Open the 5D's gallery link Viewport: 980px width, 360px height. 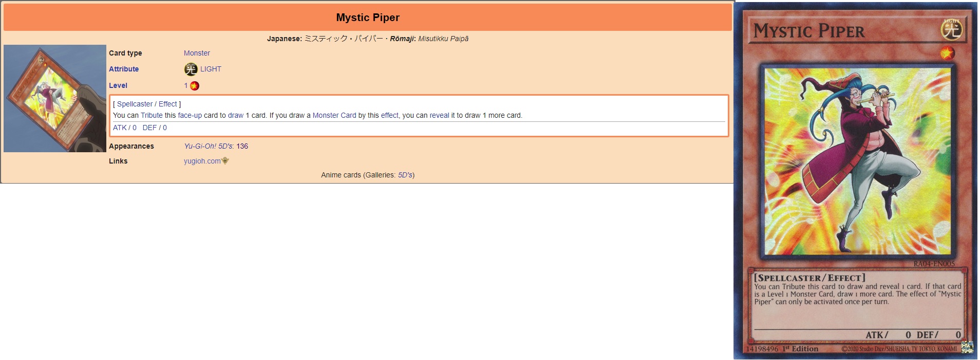405,175
